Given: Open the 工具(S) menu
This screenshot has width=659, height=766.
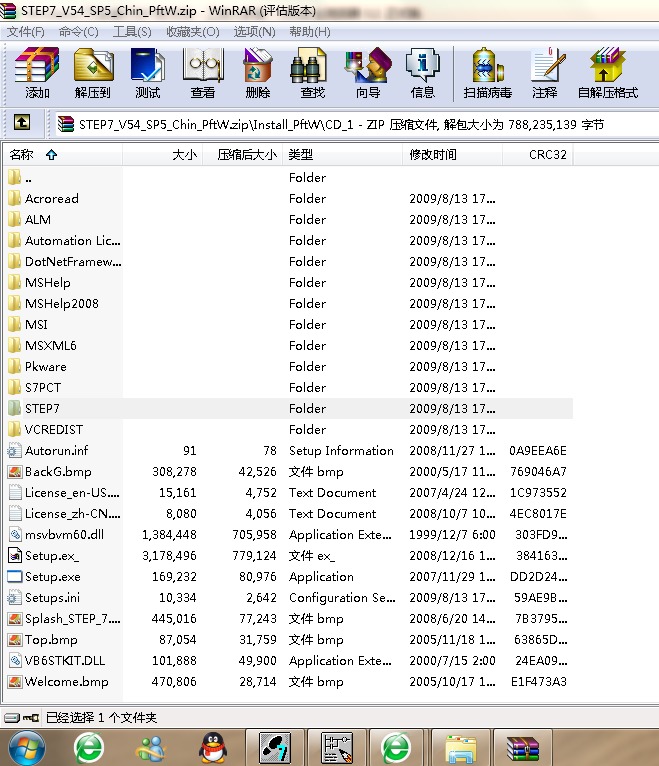Looking at the screenshot, I should tap(131, 32).
